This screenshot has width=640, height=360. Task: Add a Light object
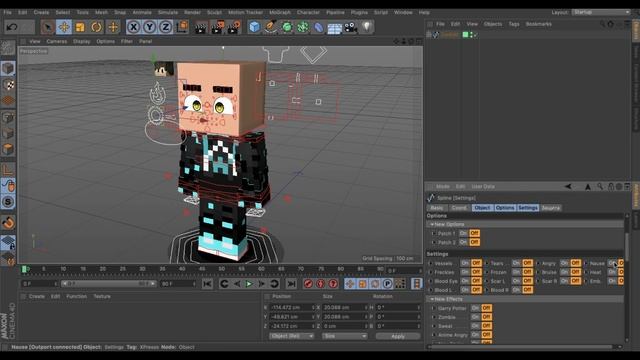pyautogui.click(x=367, y=27)
